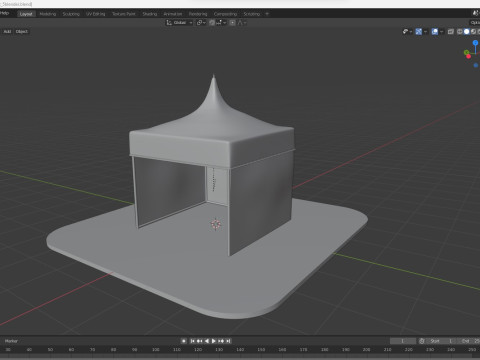This screenshot has height=360, width=480.
Task: Toggle auto keying record button
Action: coord(184,341)
